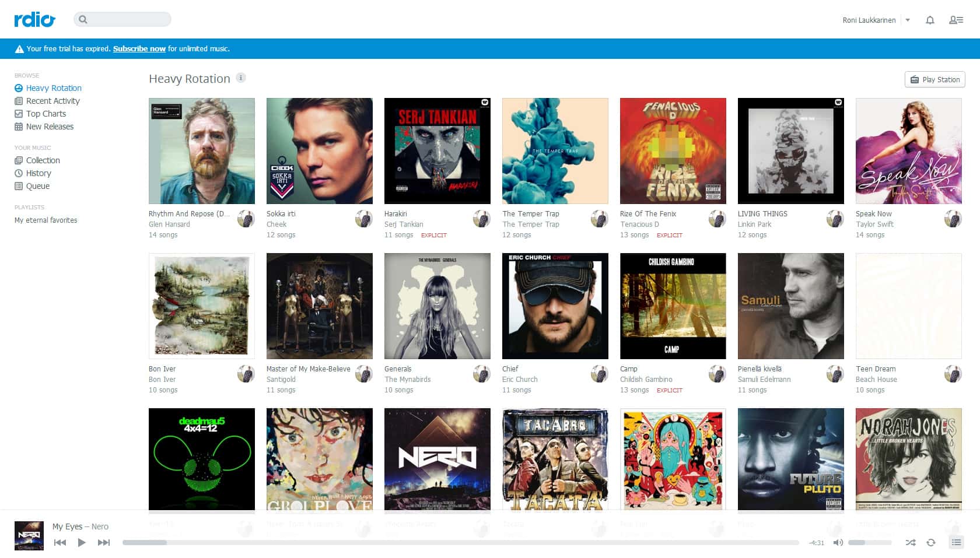Open New Releases in sidebar
The image size is (980, 558).
point(44,127)
